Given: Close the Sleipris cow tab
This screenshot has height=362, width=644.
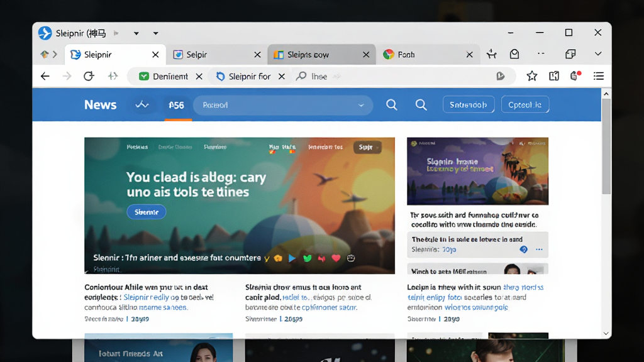Looking at the screenshot, I should point(366,55).
